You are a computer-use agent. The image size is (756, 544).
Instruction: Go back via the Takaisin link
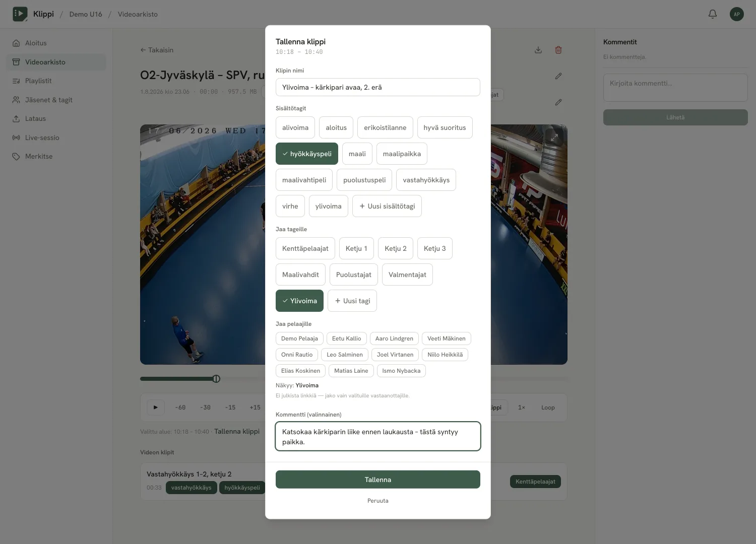[157, 50]
